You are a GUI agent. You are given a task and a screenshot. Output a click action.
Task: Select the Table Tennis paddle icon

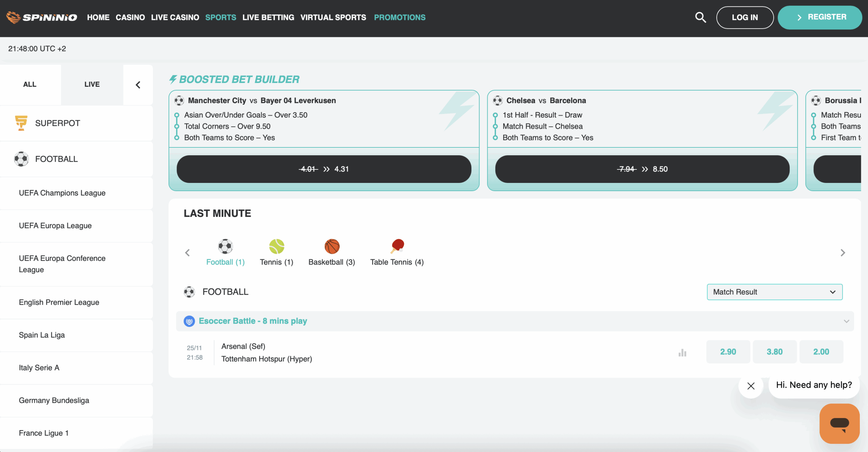coord(397,246)
